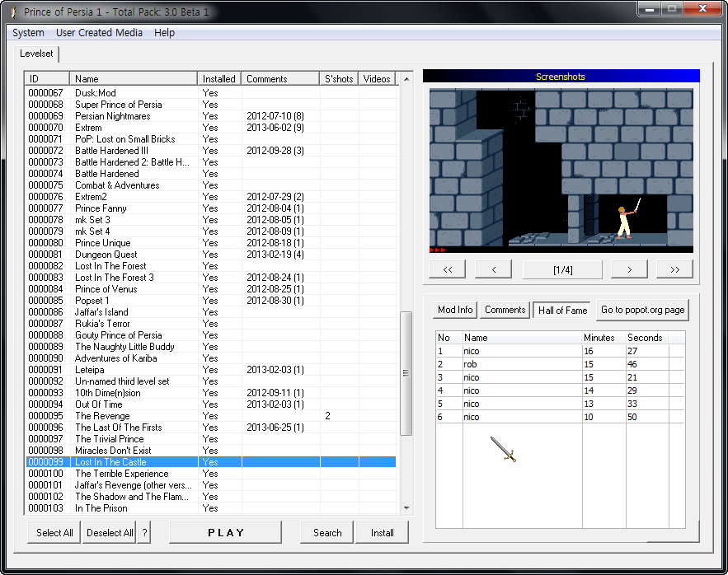
Task: Select the Super Prince of Persia row
Action: click(211, 105)
